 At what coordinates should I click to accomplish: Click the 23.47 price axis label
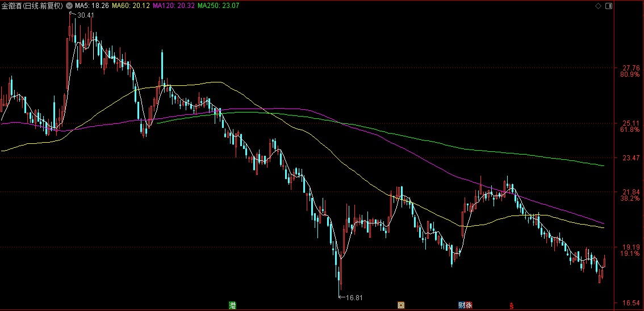click(x=632, y=158)
